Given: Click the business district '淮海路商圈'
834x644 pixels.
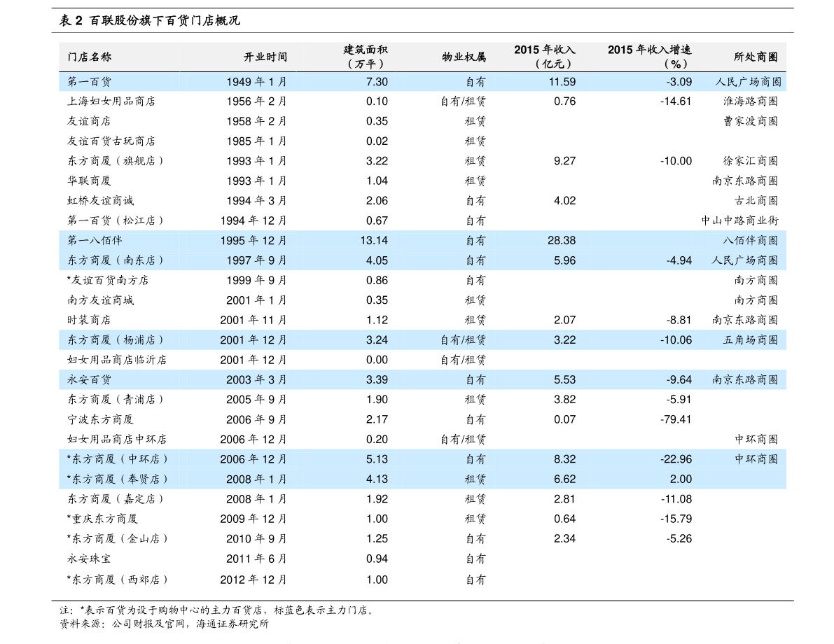Looking at the screenshot, I should [x=750, y=101].
